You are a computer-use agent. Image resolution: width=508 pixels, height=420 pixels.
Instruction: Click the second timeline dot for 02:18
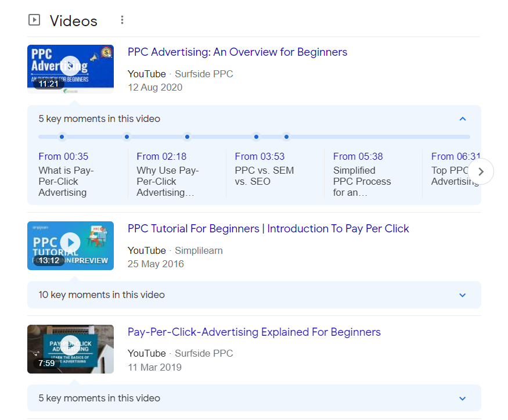[x=127, y=137]
